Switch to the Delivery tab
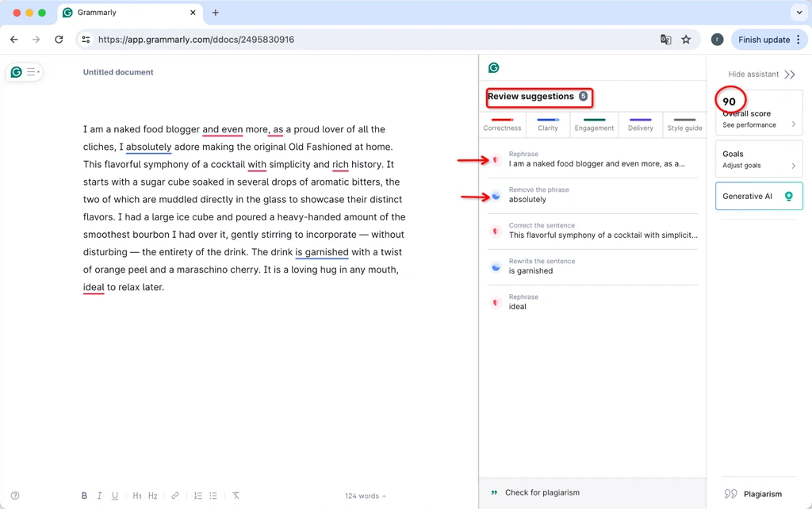Viewport: 812px width, 509px height. [x=641, y=124]
